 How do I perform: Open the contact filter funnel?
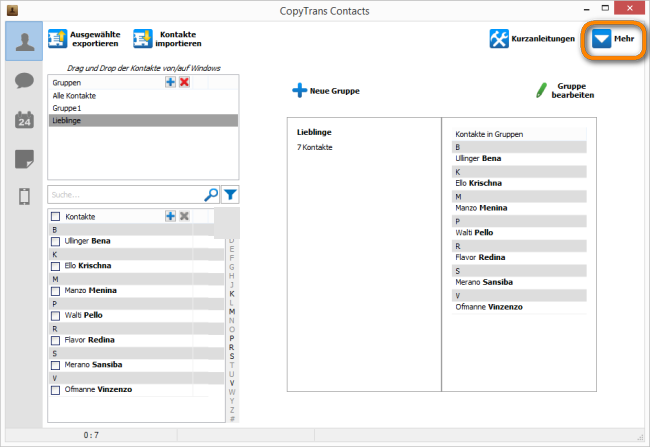click(x=230, y=194)
